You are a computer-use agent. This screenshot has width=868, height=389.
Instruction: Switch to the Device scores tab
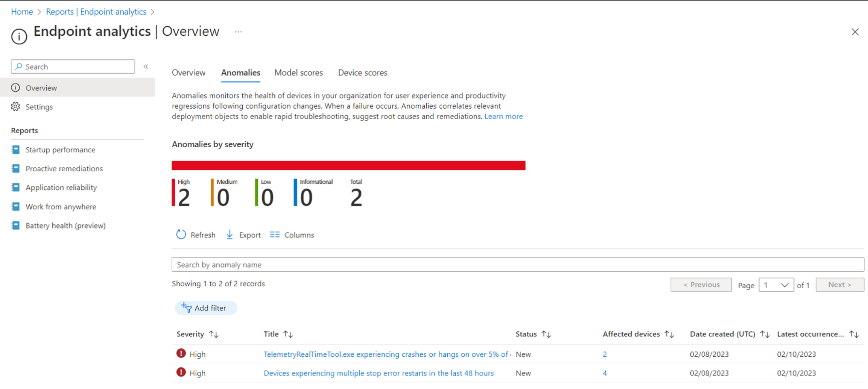[362, 73]
